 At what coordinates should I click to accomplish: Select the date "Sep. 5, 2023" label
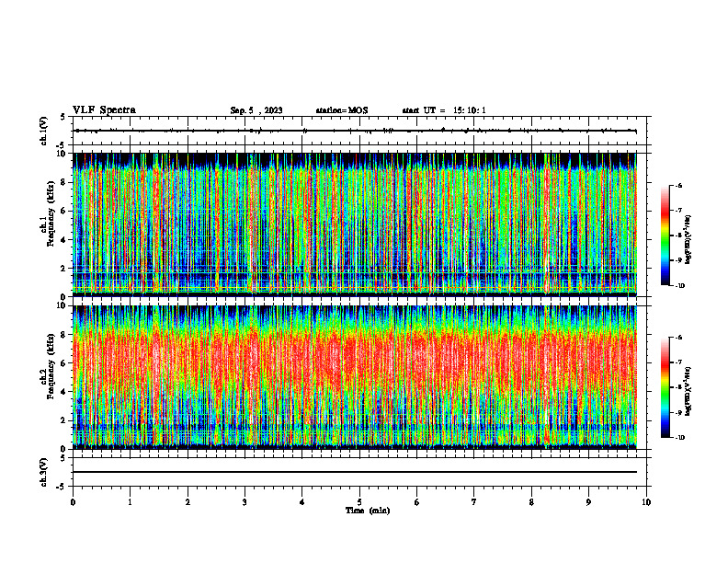click(x=256, y=110)
